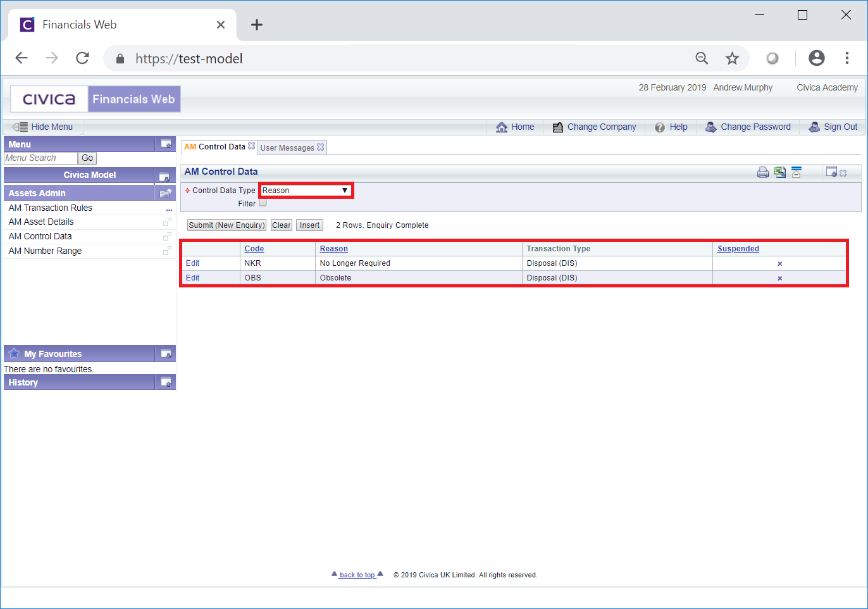Image resolution: width=868 pixels, height=609 pixels.
Task: Open Chrome three-dot menu
Action: point(847,58)
